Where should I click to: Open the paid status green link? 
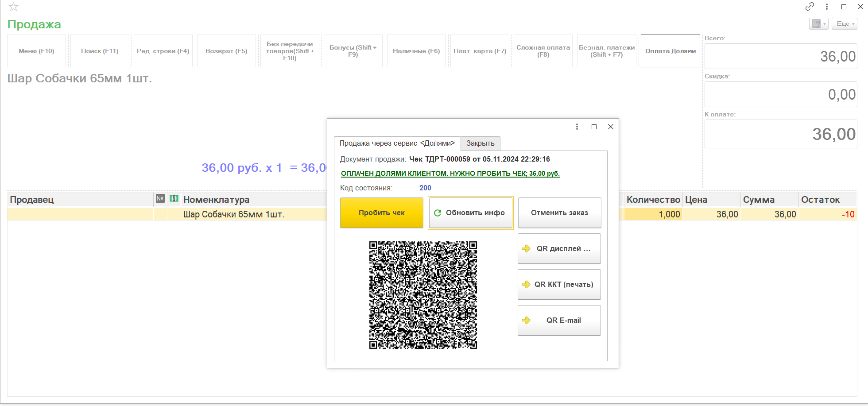pyautogui.click(x=450, y=174)
